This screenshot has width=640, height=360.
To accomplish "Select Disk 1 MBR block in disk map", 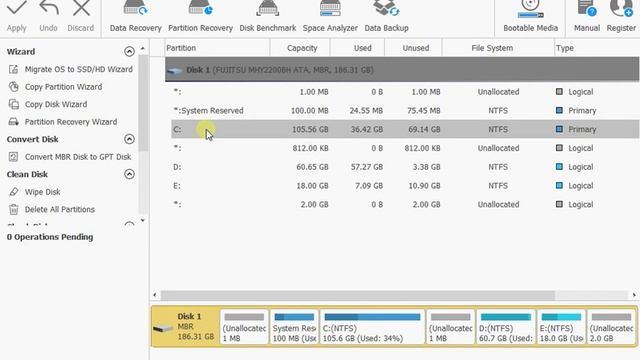I will 185,327.
